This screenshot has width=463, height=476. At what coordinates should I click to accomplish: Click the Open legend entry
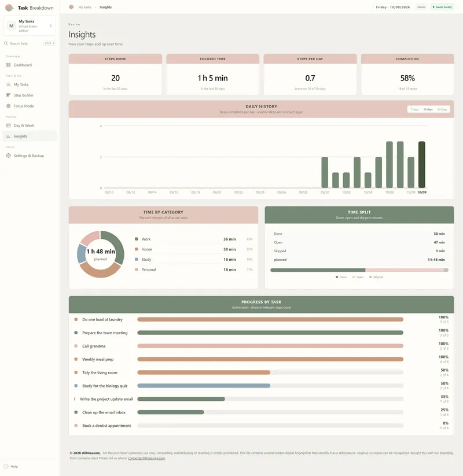tap(358, 277)
